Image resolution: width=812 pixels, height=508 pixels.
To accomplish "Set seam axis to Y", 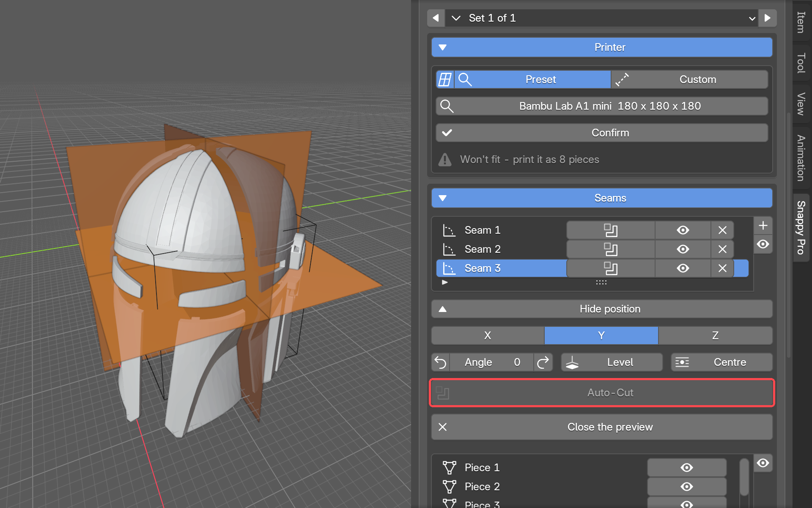I will [601, 335].
